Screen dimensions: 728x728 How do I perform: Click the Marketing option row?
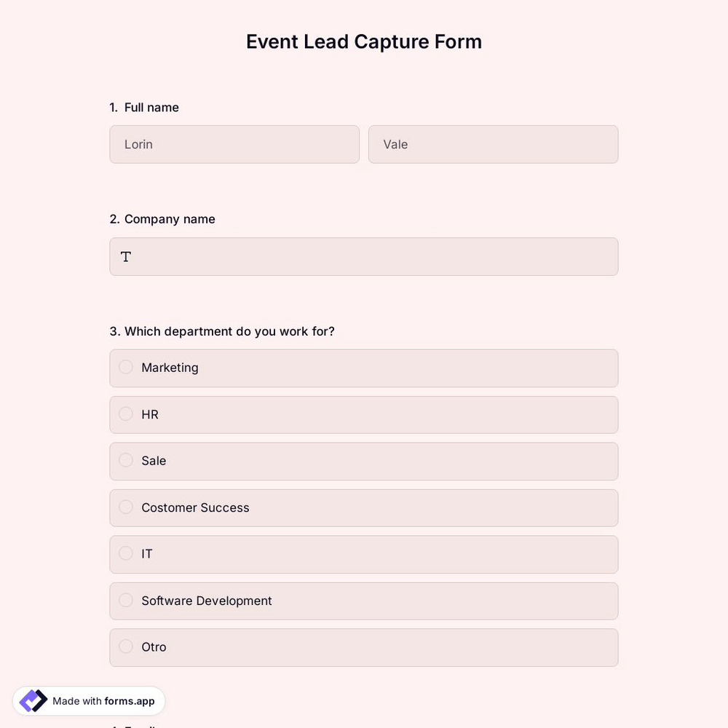364,368
